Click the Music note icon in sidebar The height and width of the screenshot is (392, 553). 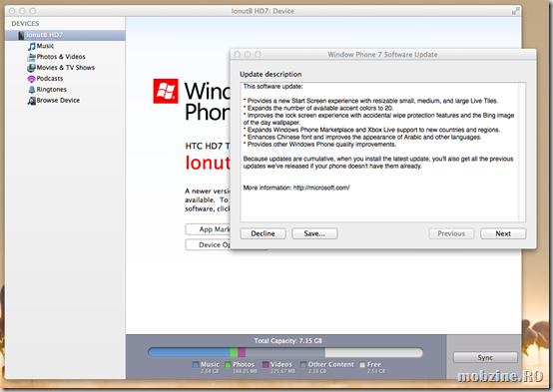click(x=32, y=46)
